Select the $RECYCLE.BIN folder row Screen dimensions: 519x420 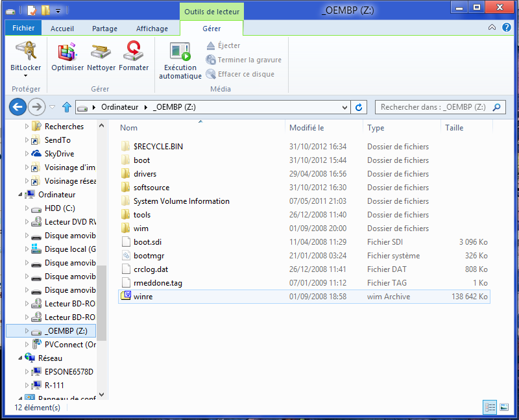[x=304, y=147]
